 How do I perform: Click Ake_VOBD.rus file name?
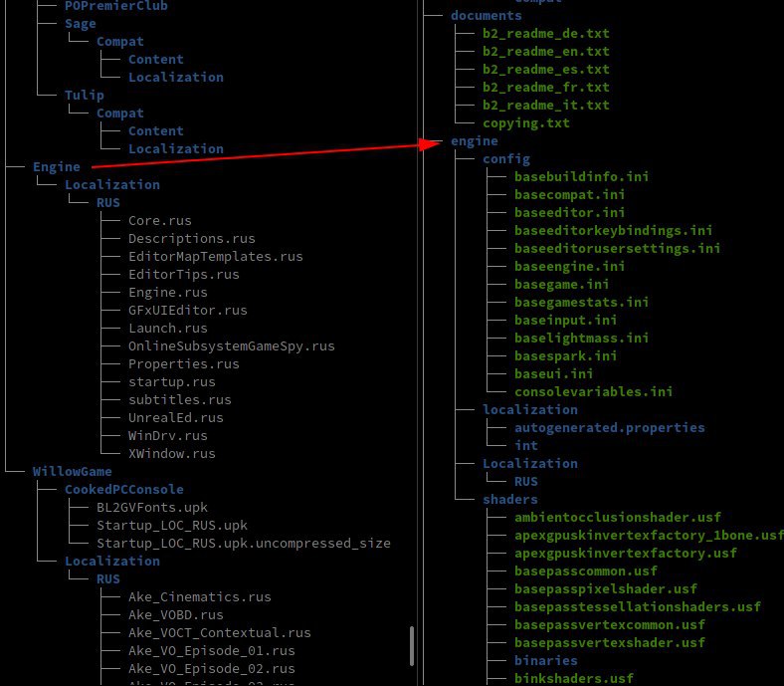tap(175, 615)
